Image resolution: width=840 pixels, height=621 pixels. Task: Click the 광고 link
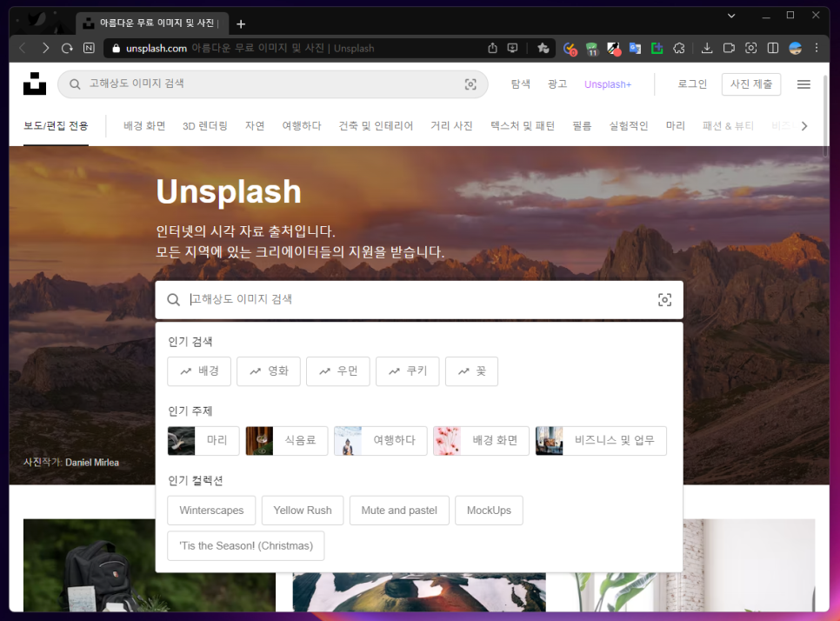tap(557, 84)
